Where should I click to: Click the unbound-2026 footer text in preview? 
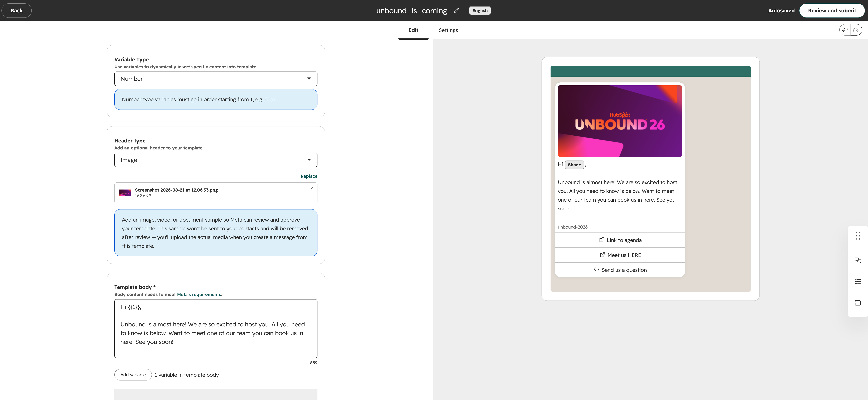click(x=573, y=227)
